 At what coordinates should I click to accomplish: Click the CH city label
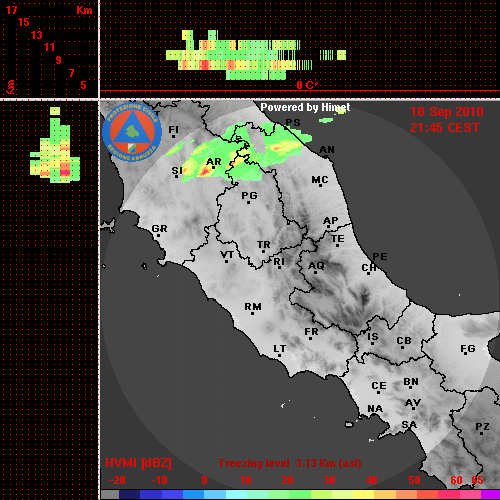[369, 268]
